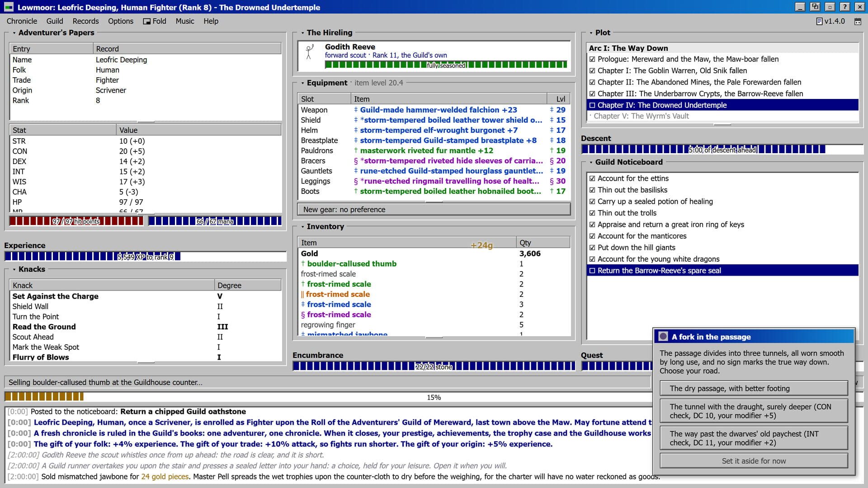The height and width of the screenshot is (488, 868).
Task: Click the calendar icon beside the version
Action: [858, 21]
